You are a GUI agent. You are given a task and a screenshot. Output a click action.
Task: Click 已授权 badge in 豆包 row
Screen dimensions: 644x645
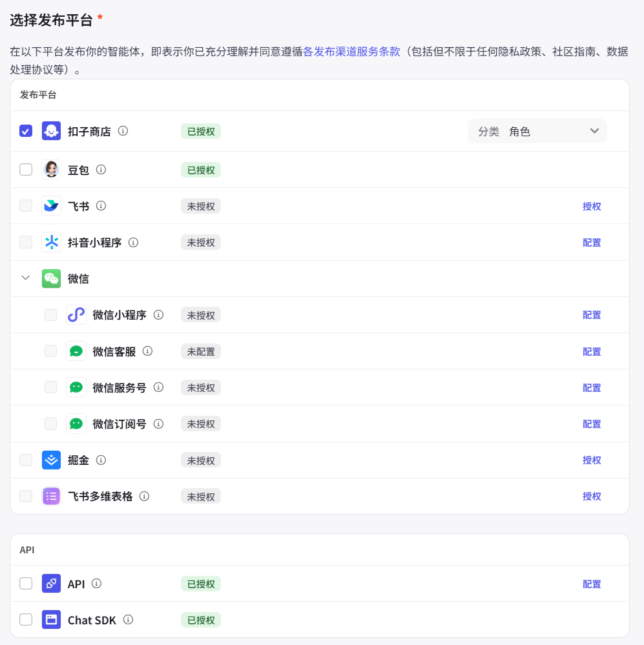[201, 170]
